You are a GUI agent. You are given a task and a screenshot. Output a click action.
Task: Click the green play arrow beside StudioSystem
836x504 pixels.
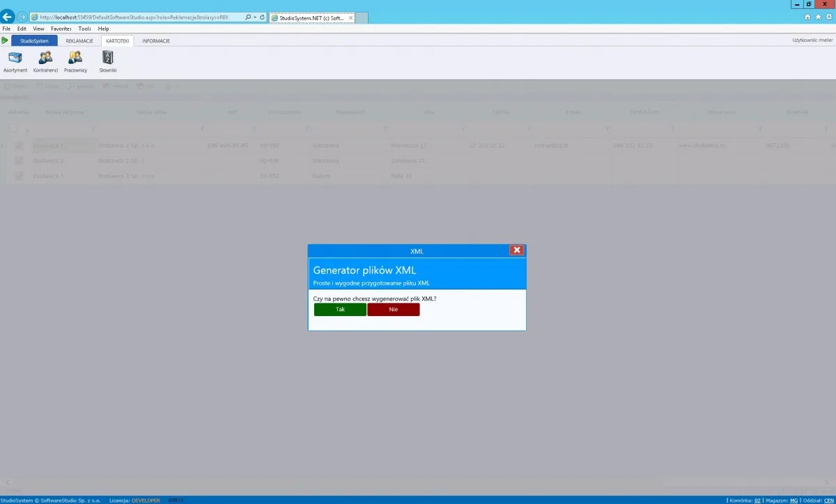point(5,41)
